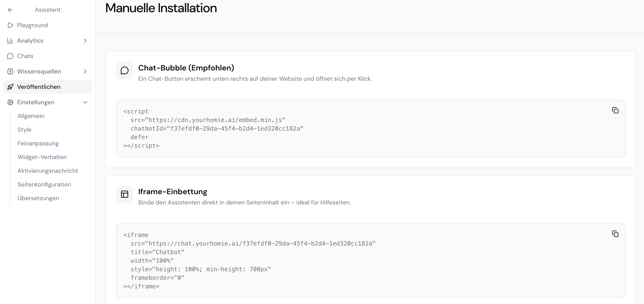The width and height of the screenshot is (644, 304).
Task: Copy the Chat-Bubble script code
Action: click(615, 110)
